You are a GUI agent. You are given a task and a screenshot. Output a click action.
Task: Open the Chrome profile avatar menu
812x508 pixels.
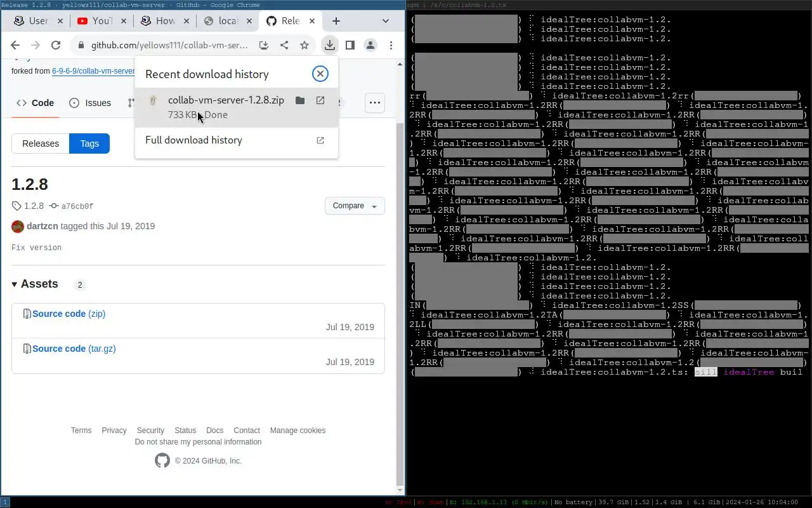[x=370, y=45]
